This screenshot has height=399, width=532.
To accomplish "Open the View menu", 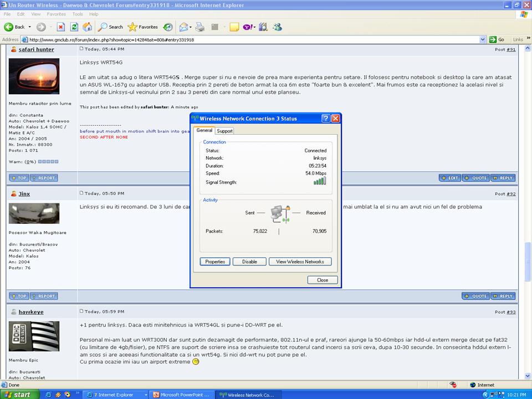I will 35,14.
